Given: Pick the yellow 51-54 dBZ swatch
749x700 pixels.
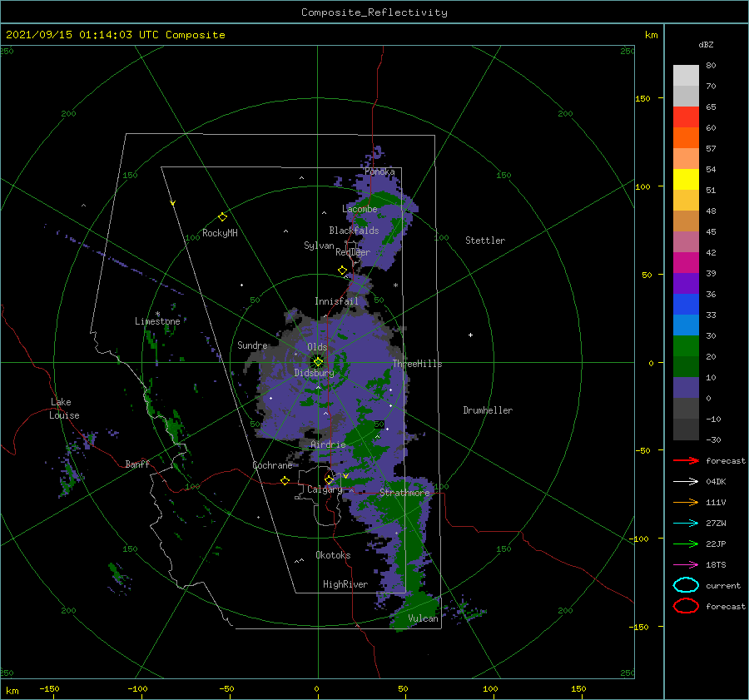Looking at the screenshot, I should (686, 180).
